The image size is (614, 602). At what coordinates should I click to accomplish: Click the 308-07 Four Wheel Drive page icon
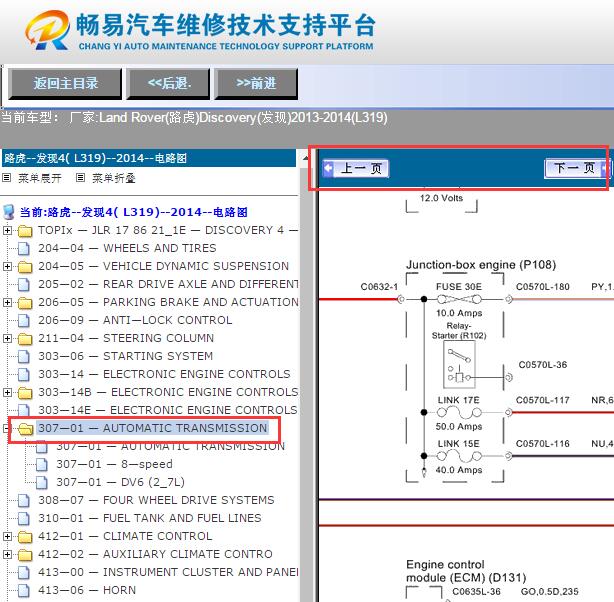coord(24,501)
